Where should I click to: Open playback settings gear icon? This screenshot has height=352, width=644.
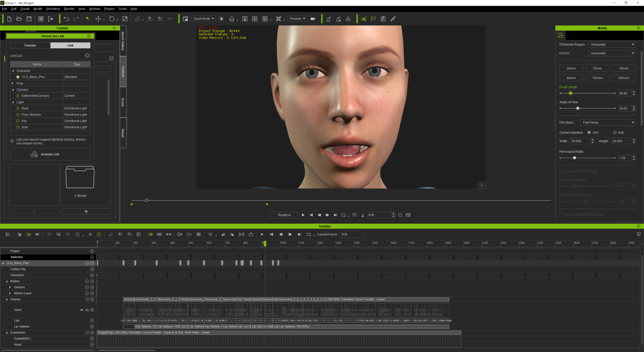(x=400, y=215)
